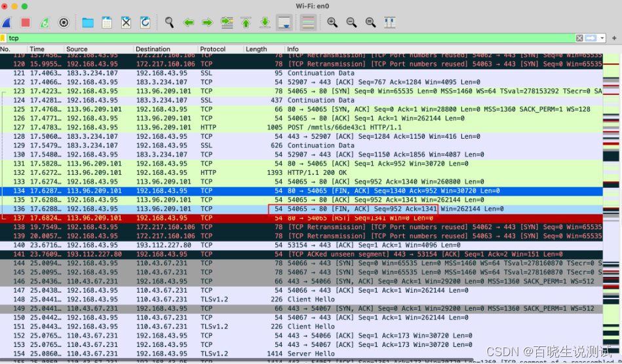Toggle auto-scroll during live capture
622x364 pixels.
[x=284, y=22]
